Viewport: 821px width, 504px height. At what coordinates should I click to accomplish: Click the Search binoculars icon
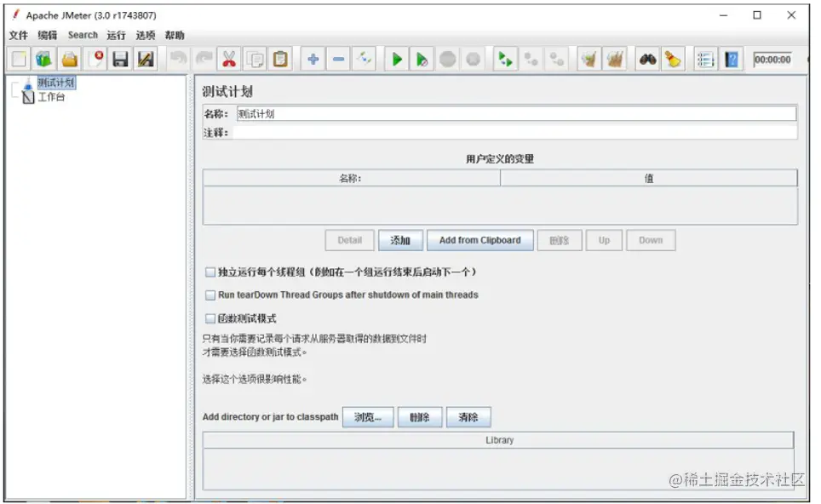[x=648, y=59]
